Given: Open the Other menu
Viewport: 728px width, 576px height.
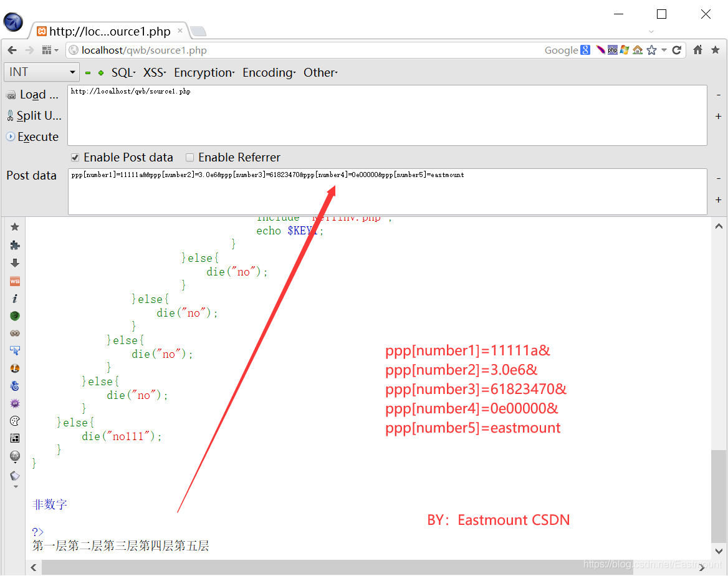Looking at the screenshot, I should pos(320,72).
